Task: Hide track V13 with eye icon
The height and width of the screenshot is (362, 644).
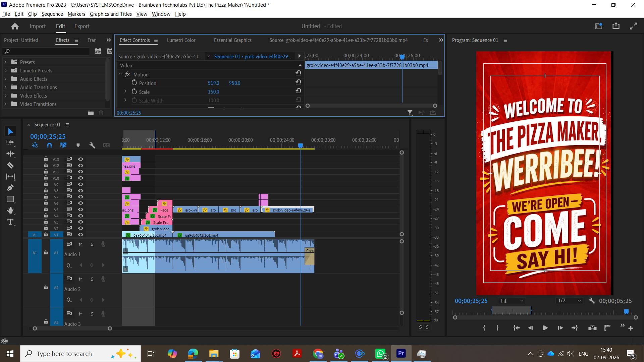Action: [80, 159]
